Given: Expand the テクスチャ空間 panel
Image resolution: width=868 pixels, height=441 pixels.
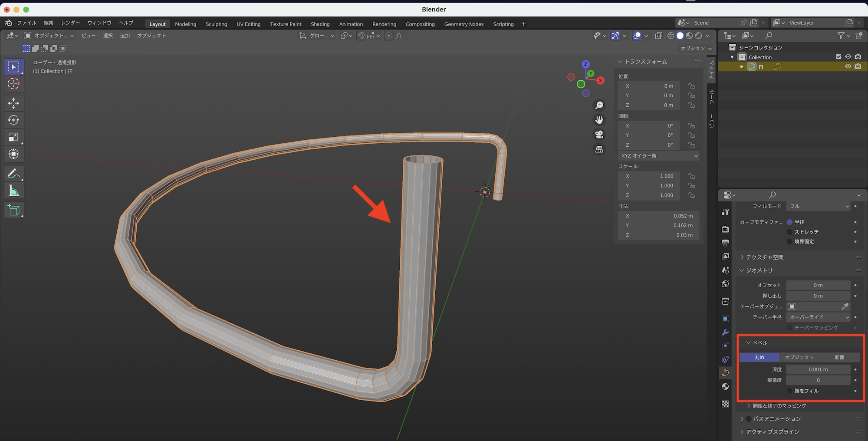Looking at the screenshot, I should click(x=764, y=257).
